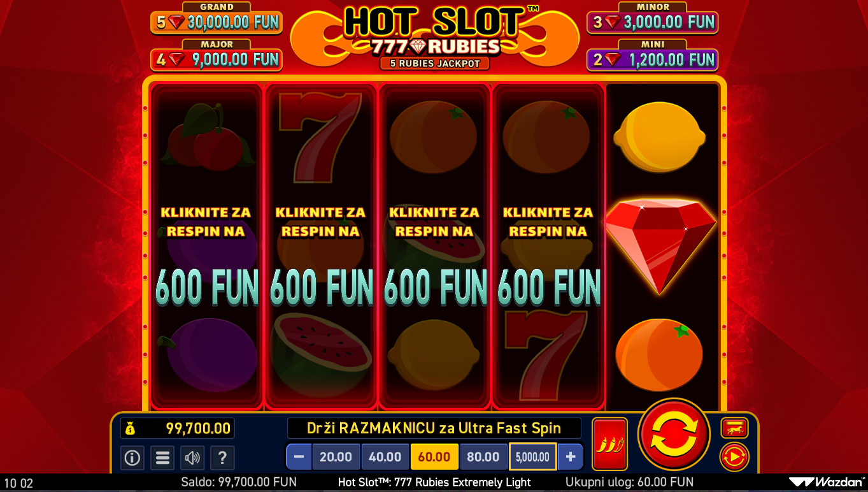Screen dimensions: 868x492
Task: Toggle the cheetah fast spin speed icon
Action: 734,428
